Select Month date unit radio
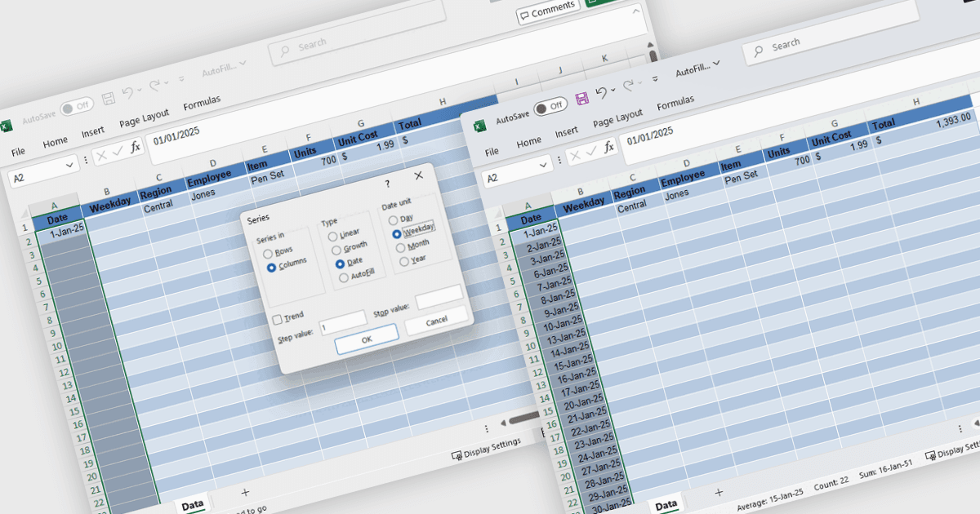Viewport: 980px width, 514px height. (x=400, y=247)
